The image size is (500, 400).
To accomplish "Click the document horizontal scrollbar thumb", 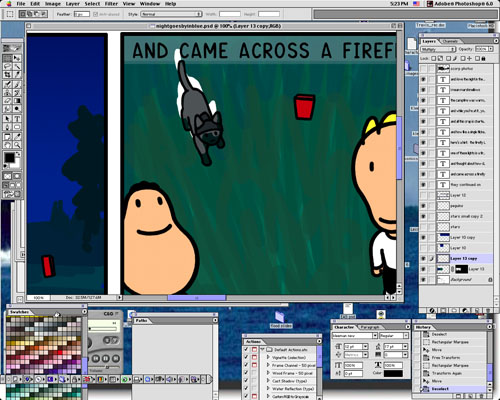I will tap(196, 297).
